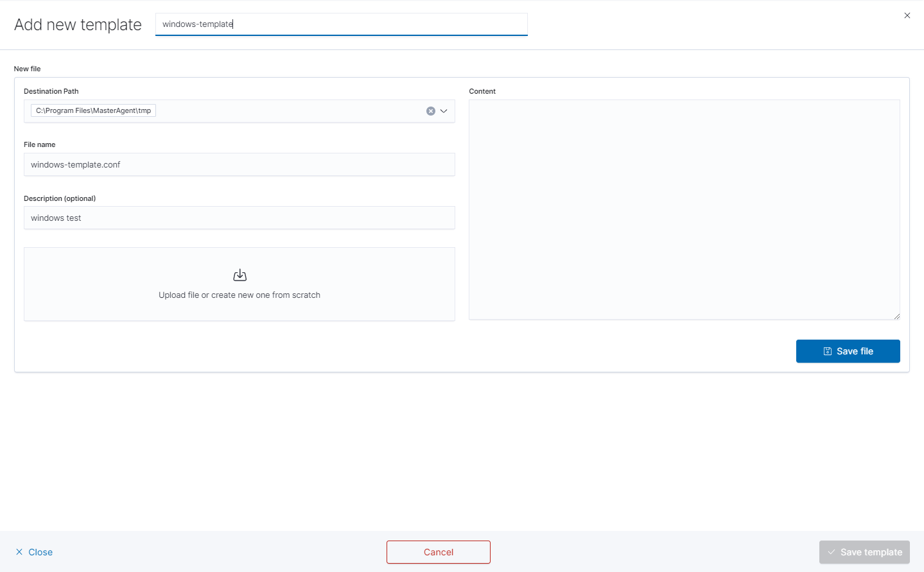
Task: Click the floppy disk icon in Save file
Action: [828, 351]
